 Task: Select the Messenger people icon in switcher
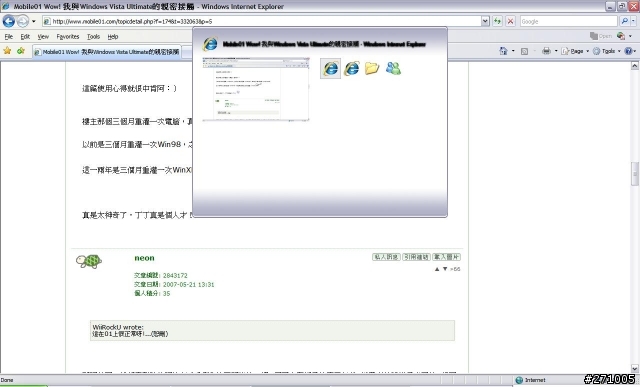(393, 68)
